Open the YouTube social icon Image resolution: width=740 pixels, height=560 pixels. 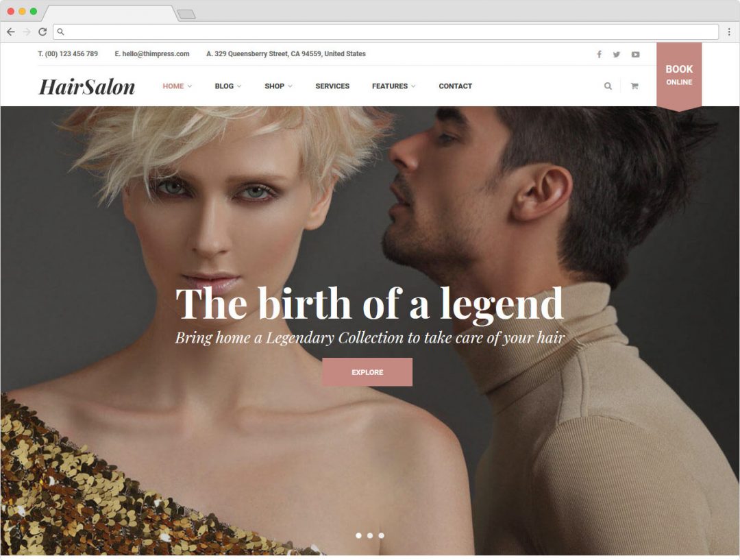pyautogui.click(x=636, y=54)
